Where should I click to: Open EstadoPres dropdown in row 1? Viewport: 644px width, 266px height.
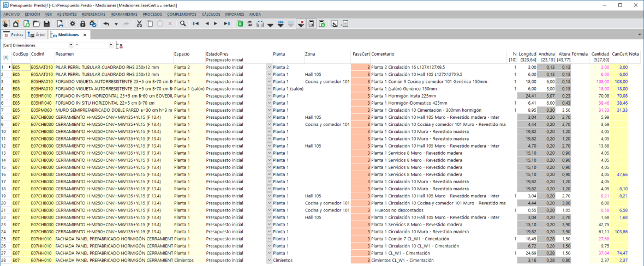270,67
